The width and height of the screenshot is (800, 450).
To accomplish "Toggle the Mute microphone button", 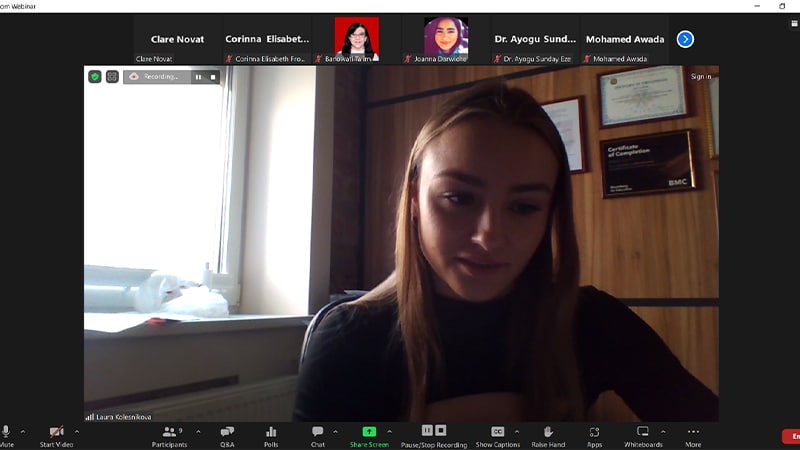I will tap(6, 436).
